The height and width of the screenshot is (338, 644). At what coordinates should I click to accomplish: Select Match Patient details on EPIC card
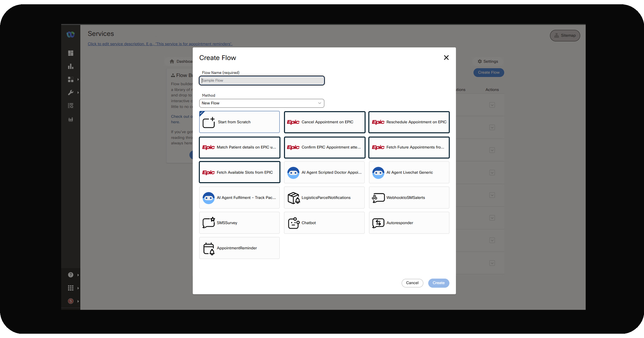click(x=239, y=147)
